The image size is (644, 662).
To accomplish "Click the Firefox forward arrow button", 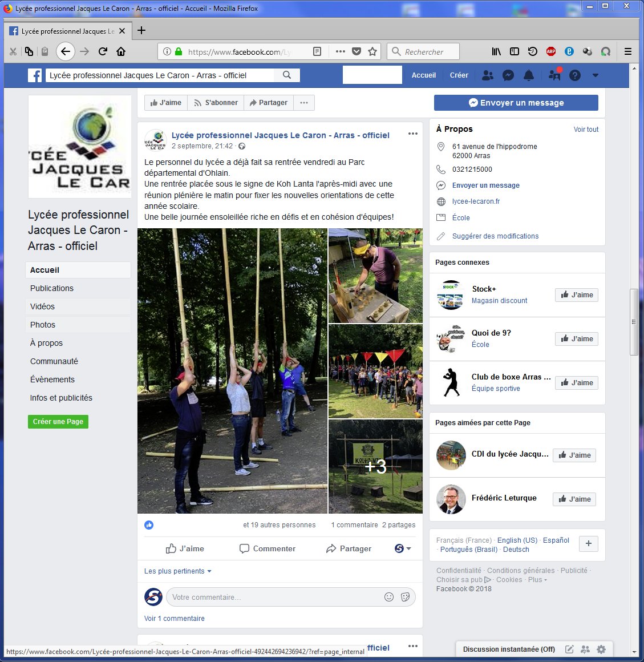I will (x=84, y=51).
